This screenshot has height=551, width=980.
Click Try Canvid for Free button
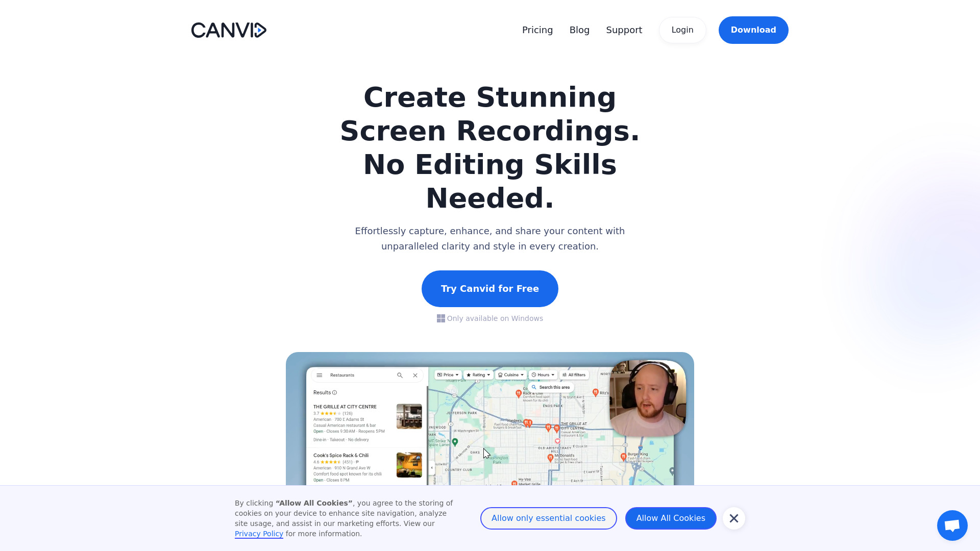click(489, 288)
